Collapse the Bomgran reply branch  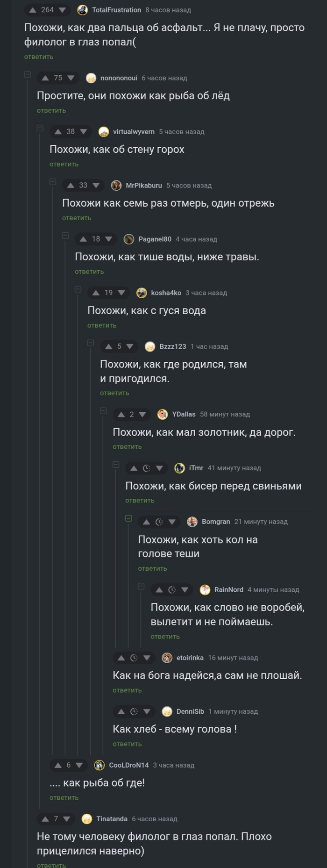(128, 518)
